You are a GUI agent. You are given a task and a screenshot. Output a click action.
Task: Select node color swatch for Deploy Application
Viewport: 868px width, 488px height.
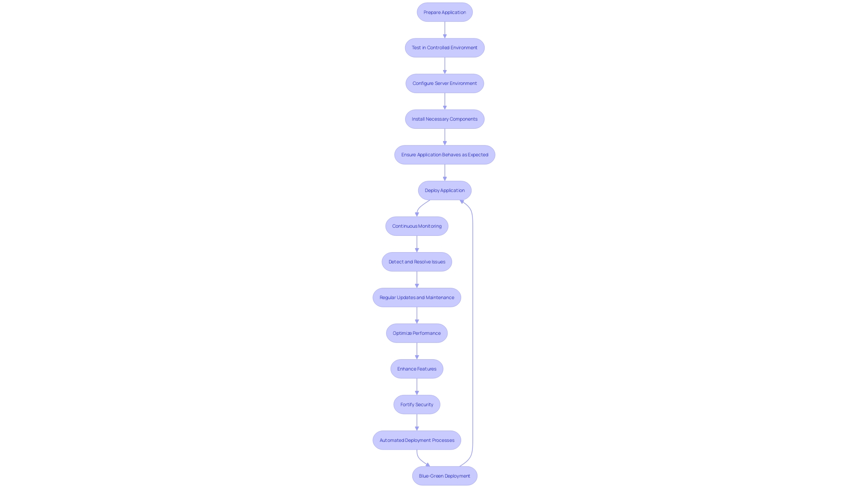[444, 190]
